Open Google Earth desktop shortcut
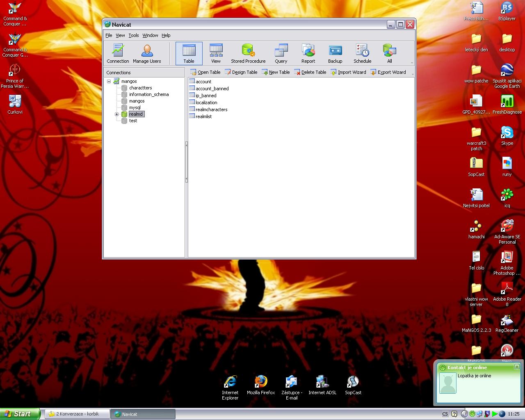525x420 pixels. 507,76
